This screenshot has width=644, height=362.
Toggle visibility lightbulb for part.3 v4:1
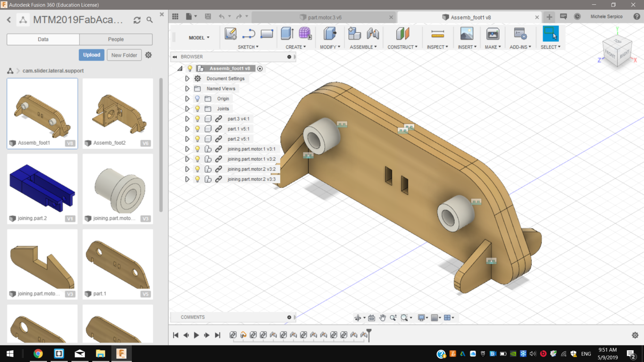pos(198,119)
